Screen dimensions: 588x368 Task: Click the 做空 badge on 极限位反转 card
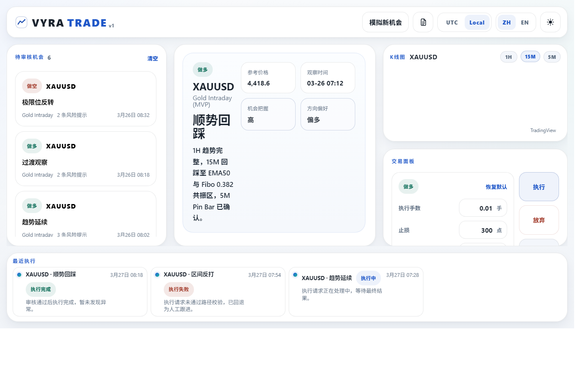(x=32, y=86)
